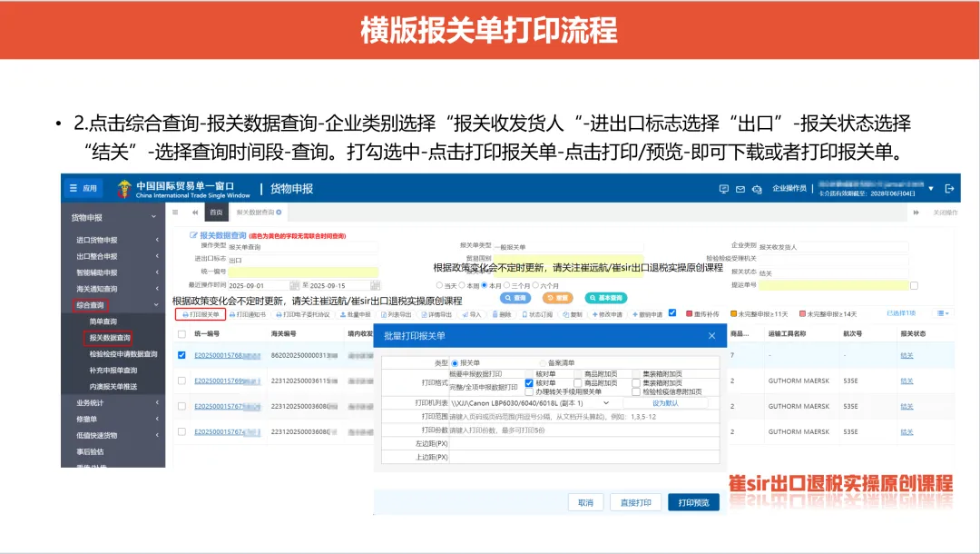Click the orange 重置 button

557,298
